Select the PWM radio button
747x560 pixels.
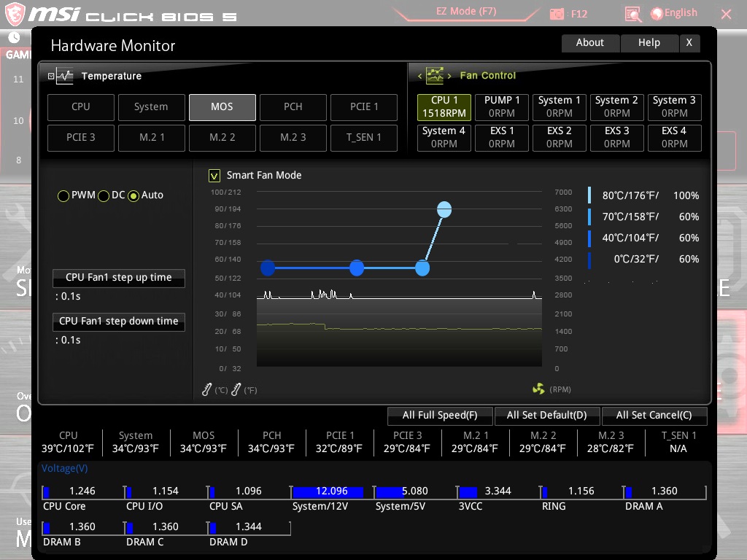coord(63,195)
